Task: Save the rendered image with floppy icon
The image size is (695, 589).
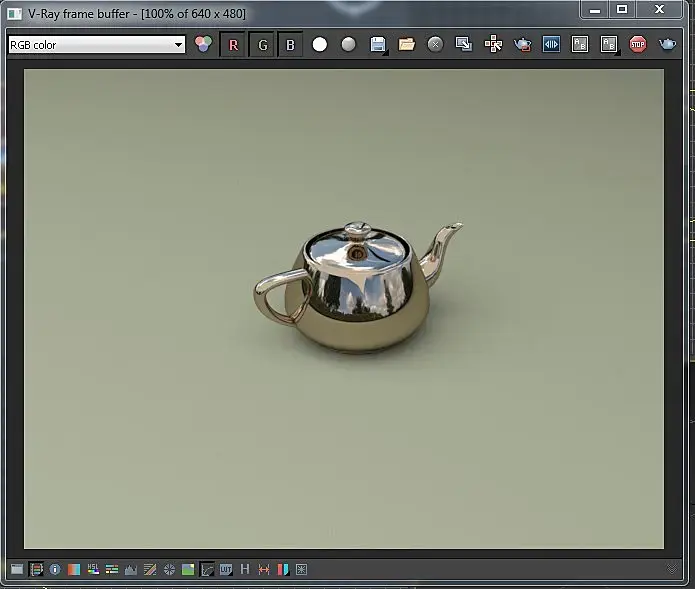Action: pos(378,45)
